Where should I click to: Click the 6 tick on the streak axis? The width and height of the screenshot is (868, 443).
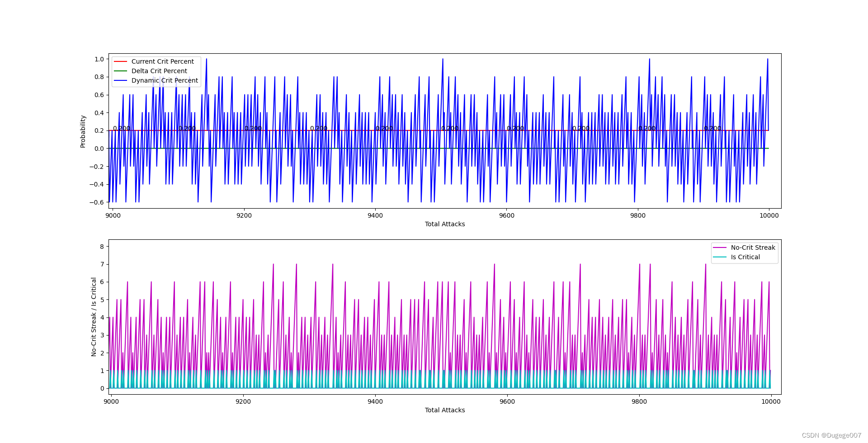point(102,282)
